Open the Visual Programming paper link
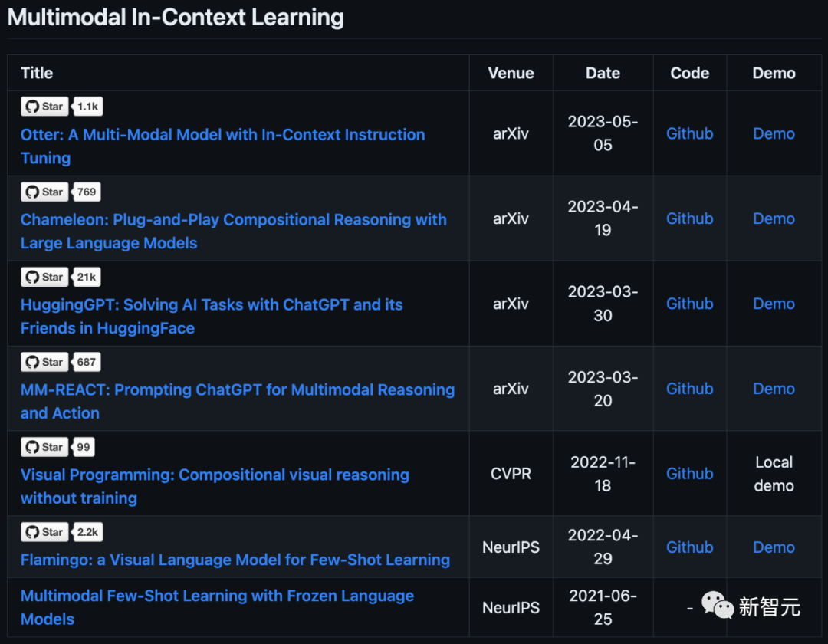Screen dimensions: 828x644 pos(215,475)
